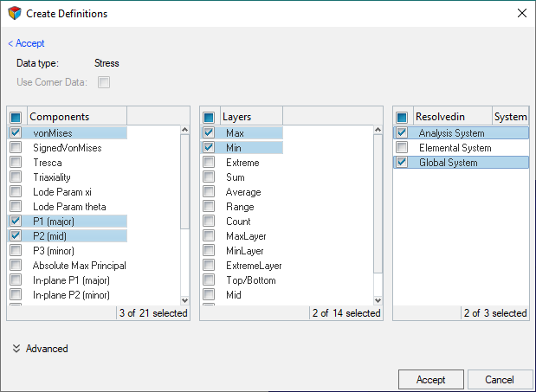Screen dimensions: 536x392
Task: Click the '< Accept' back link
Action: point(26,43)
